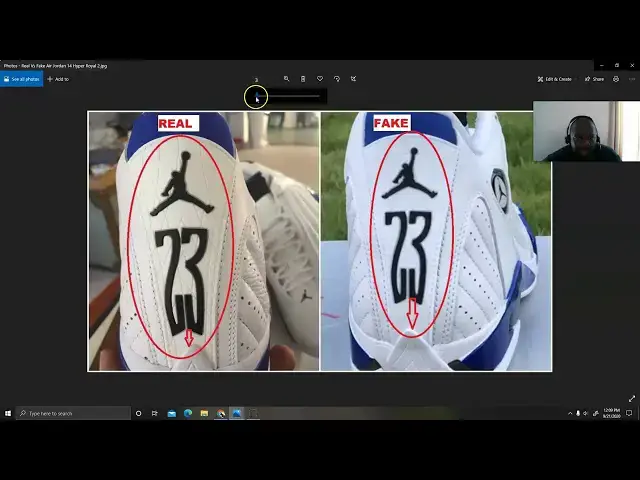
Task: Open the See more ellipsis menu
Action: [632, 79]
